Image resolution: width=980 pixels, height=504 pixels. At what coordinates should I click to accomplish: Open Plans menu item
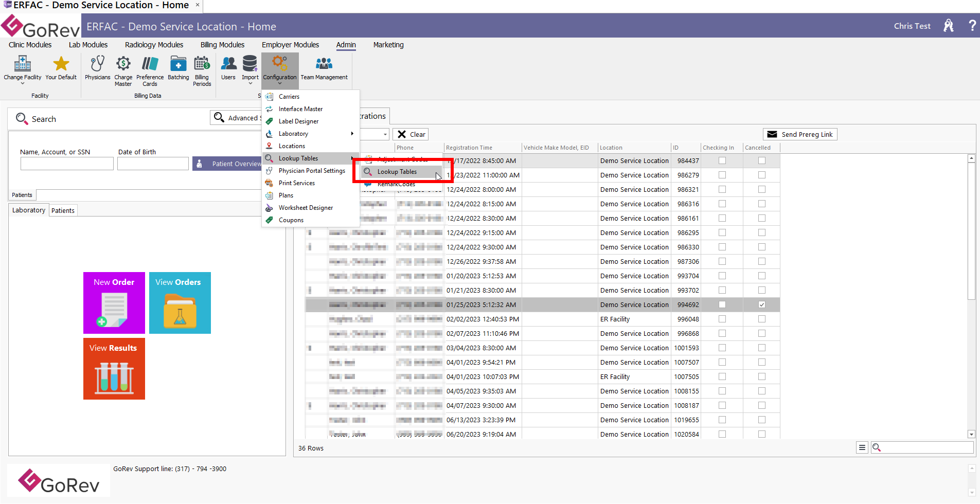pyautogui.click(x=310, y=195)
